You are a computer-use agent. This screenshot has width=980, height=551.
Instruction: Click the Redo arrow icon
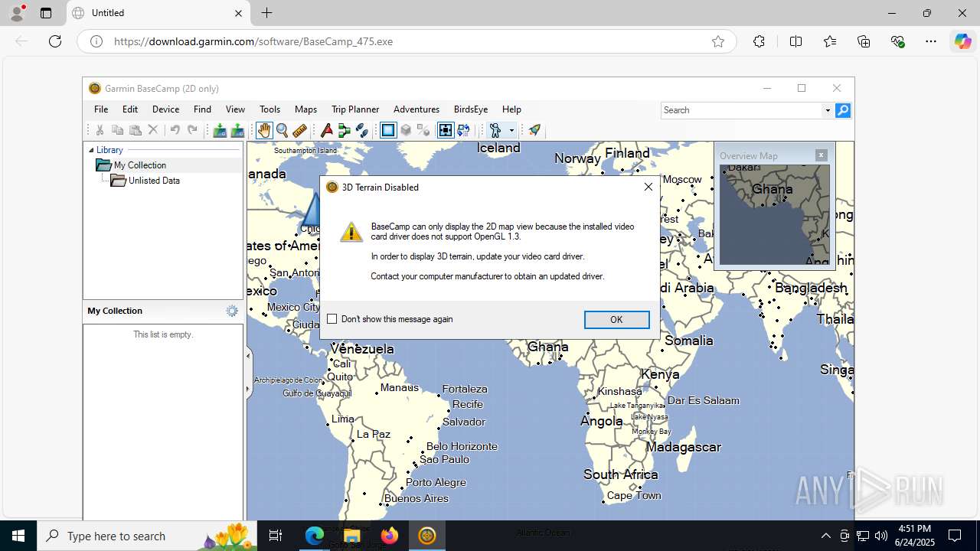click(192, 130)
